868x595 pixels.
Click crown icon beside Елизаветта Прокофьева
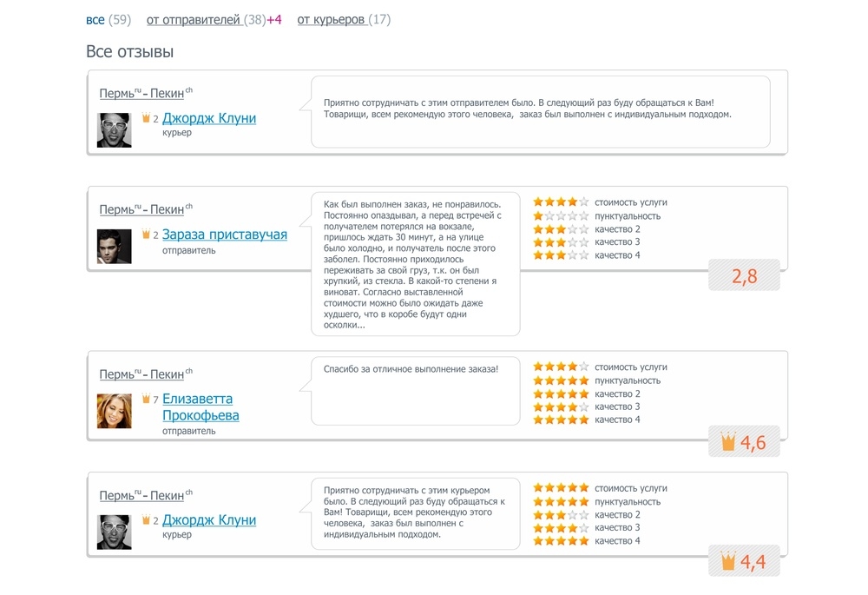tap(146, 398)
